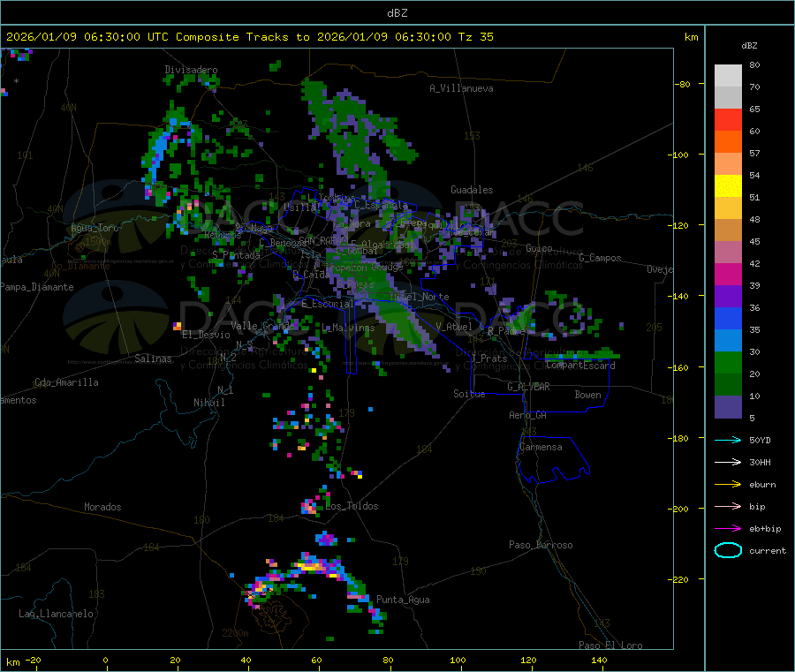This screenshot has width=795, height=672.
Task: Click the 'Lag.Llancanelo' map label
Action: (x=56, y=614)
